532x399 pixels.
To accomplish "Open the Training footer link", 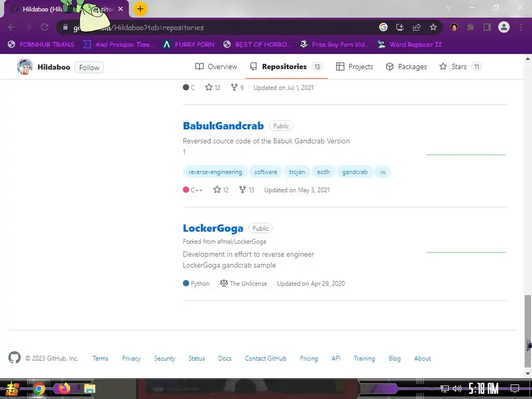I will coord(364,358).
